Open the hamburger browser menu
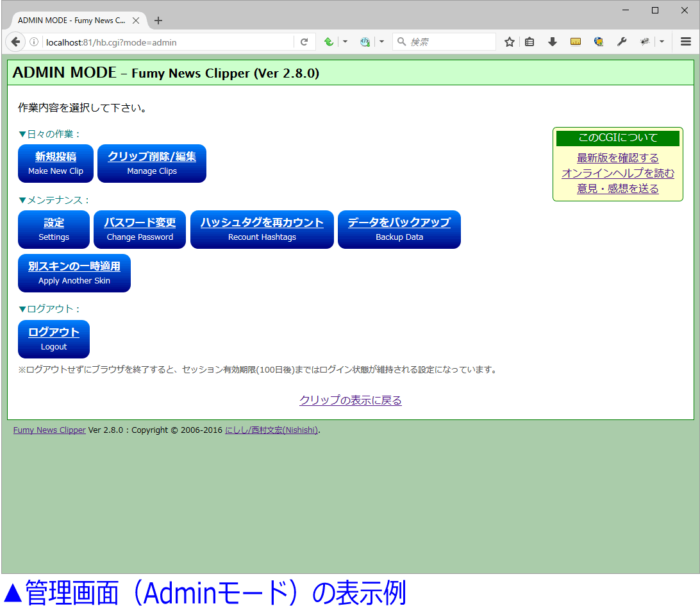The height and width of the screenshot is (606, 700). pyautogui.click(x=686, y=42)
